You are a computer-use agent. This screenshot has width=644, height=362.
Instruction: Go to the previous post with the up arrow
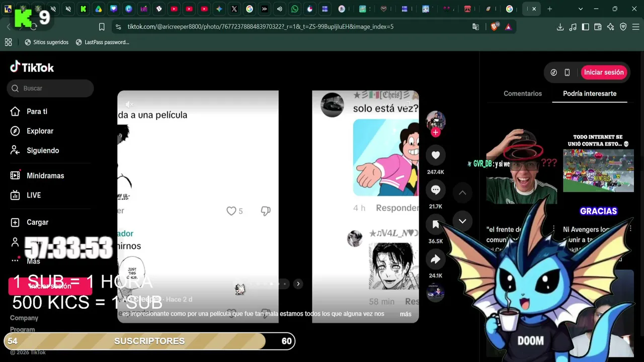pos(462,193)
